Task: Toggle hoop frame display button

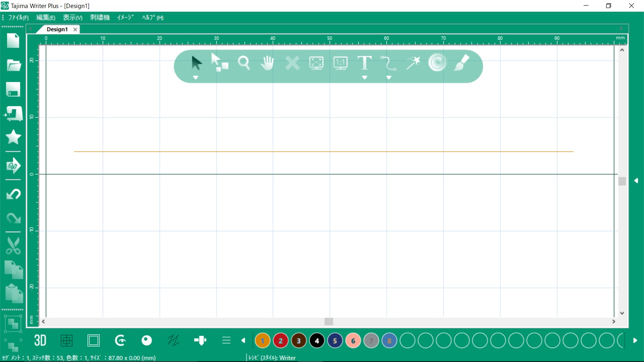Action: coord(93,341)
